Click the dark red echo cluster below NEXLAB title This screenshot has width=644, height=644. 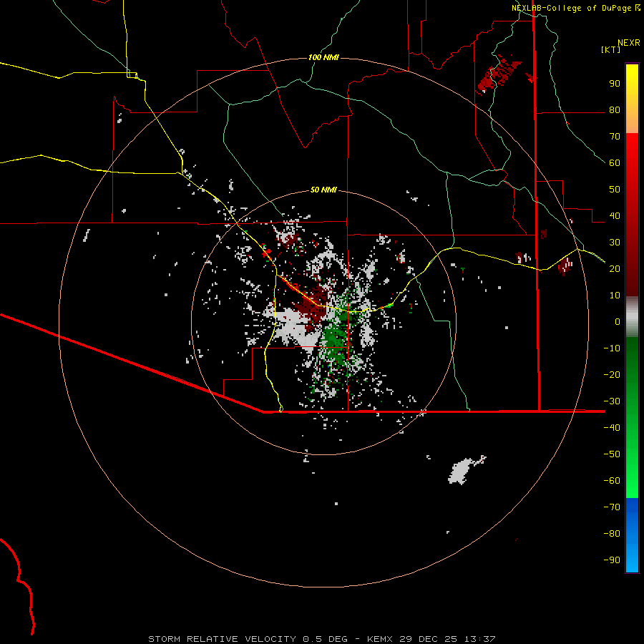point(499,75)
